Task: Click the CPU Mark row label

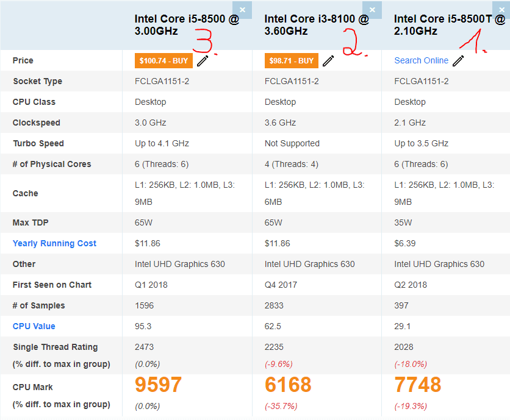Action: coord(32,388)
